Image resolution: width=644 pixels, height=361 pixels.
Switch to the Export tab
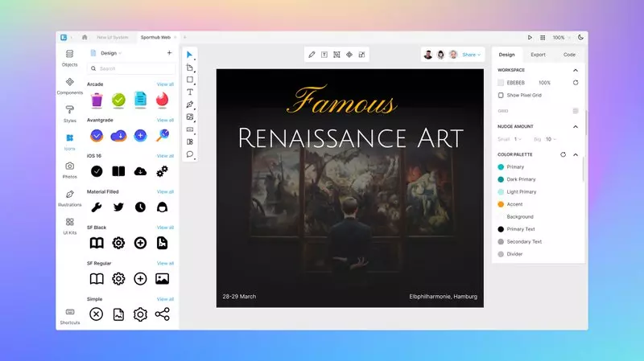[x=538, y=55]
